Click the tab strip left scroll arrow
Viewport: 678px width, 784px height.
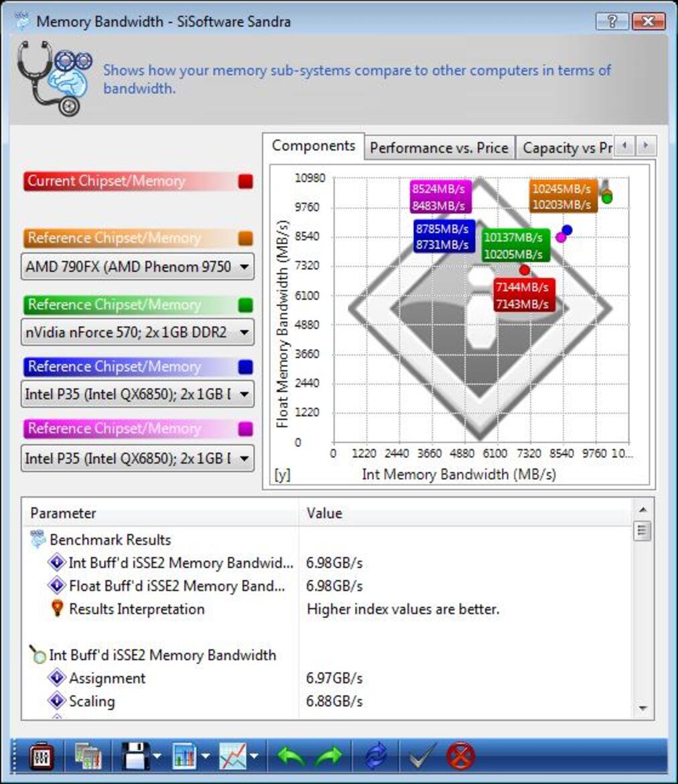pyautogui.click(x=624, y=145)
